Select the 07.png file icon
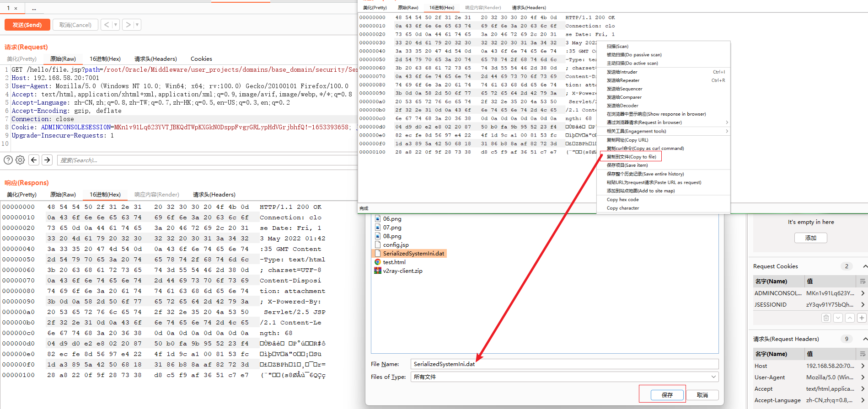 pyautogui.click(x=378, y=227)
